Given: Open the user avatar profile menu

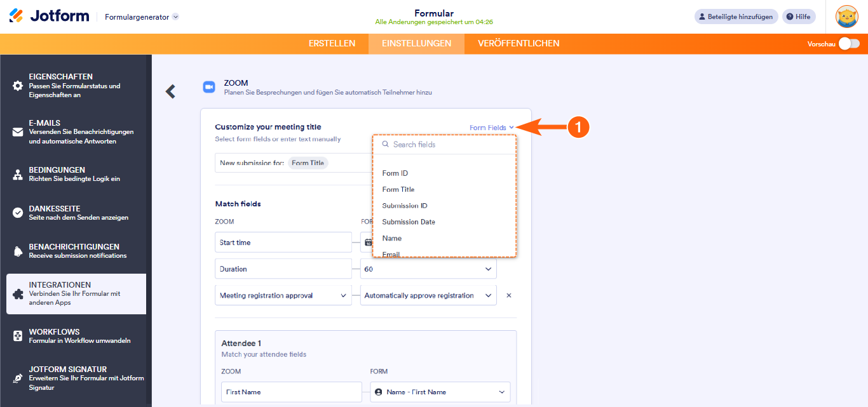Looking at the screenshot, I should (x=846, y=17).
